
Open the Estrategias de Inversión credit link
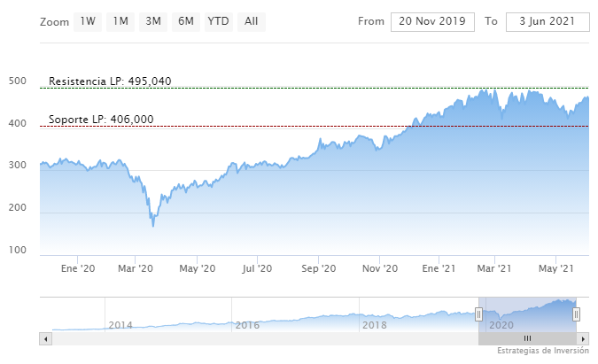click(543, 351)
